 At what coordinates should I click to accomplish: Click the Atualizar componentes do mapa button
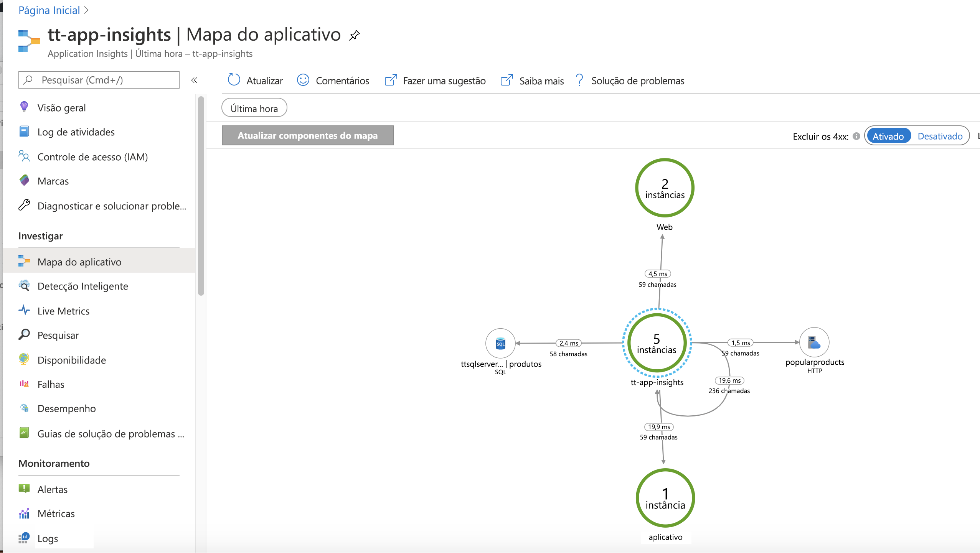pyautogui.click(x=307, y=135)
